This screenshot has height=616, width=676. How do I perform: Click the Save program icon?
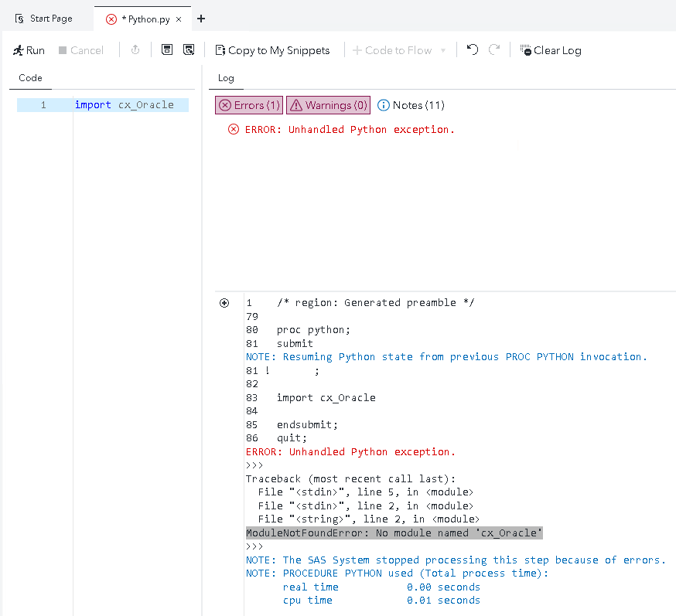point(167,50)
